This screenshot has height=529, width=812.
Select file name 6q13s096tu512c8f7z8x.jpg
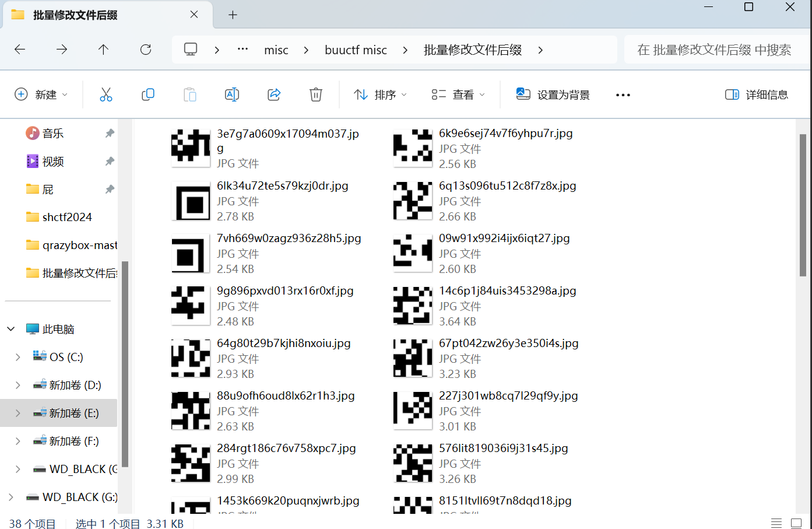click(507, 186)
